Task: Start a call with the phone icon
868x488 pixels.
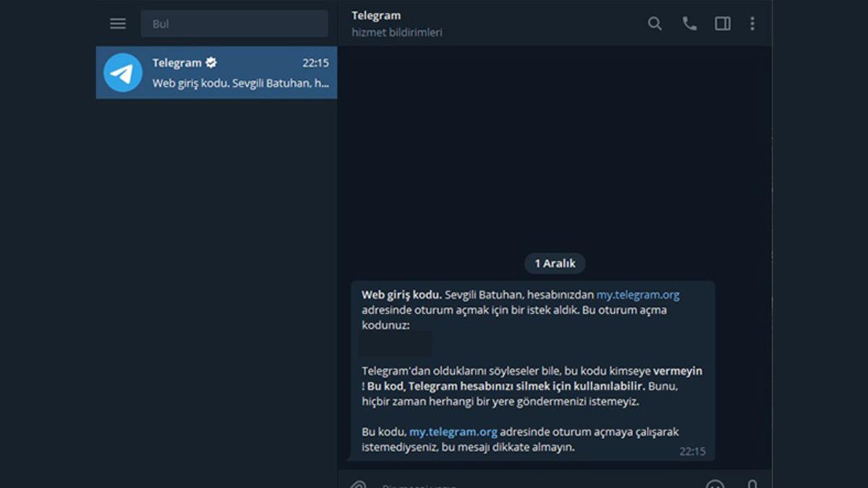Action: pyautogui.click(x=689, y=24)
